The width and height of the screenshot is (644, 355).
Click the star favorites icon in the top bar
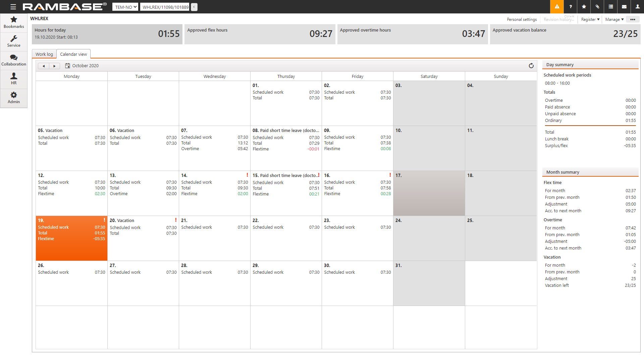click(x=584, y=7)
